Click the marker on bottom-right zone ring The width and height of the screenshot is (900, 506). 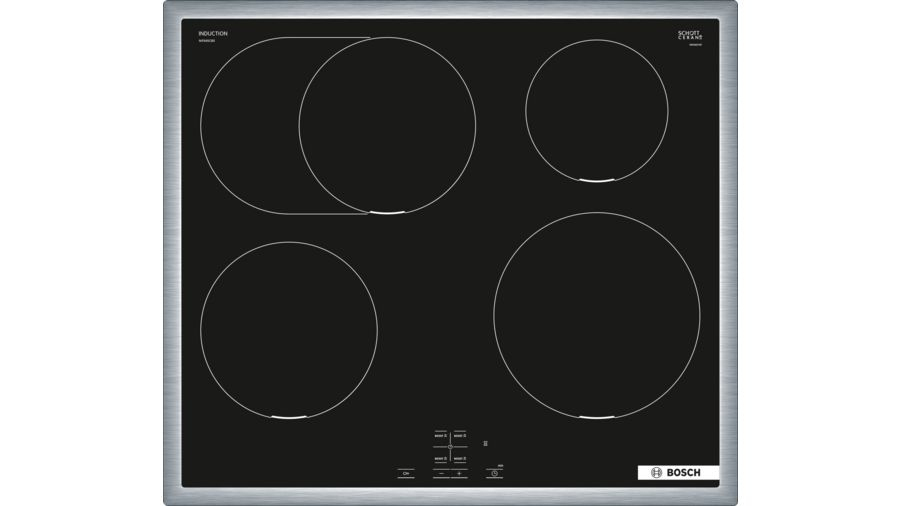596,417
